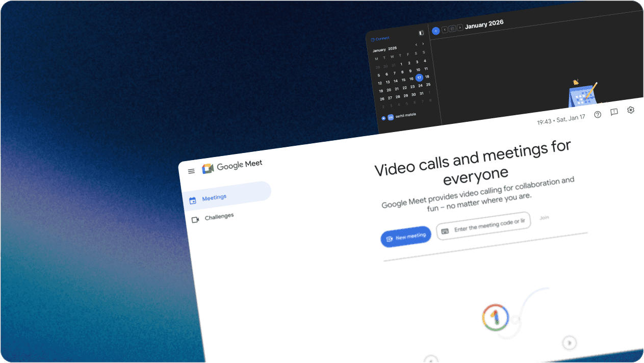
Task: Toggle the serhii matoia calendar visibility
Action: (383, 118)
